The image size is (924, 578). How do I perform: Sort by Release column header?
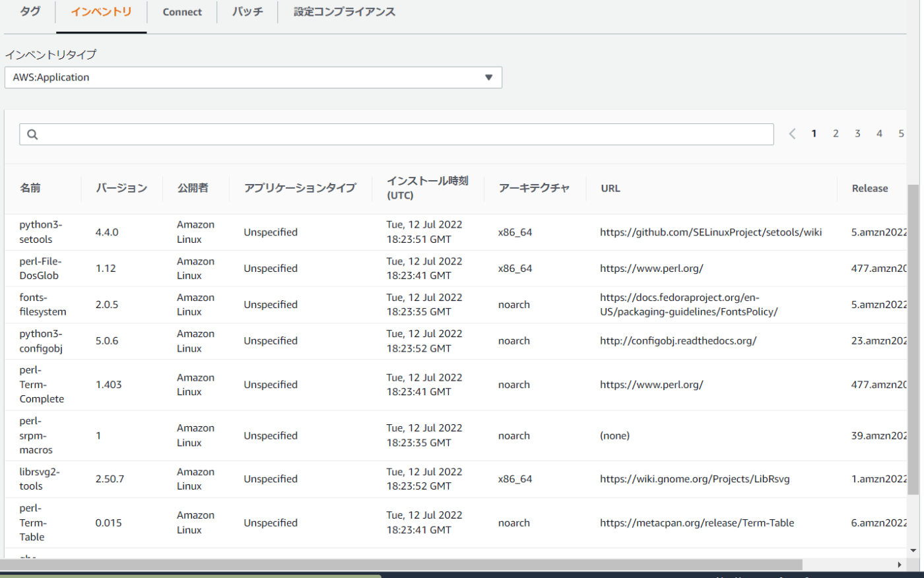click(870, 188)
